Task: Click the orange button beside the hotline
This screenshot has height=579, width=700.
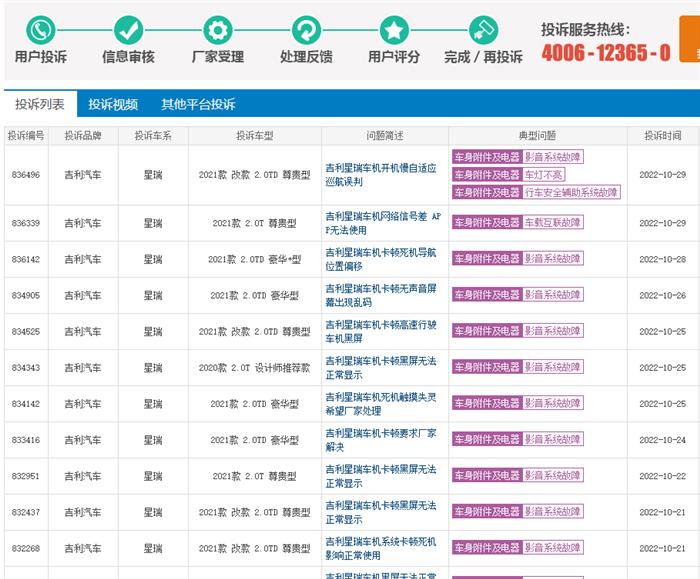Action: 690,39
